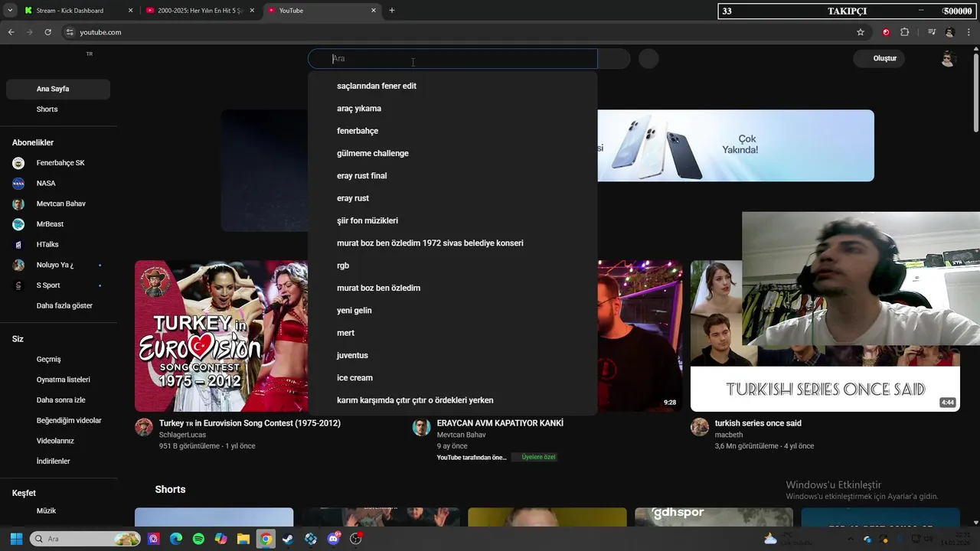Image resolution: width=980 pixels, height=551 pixels.
Task: Open search tabs dropdown in Chrome
Action: click(10, 11)
